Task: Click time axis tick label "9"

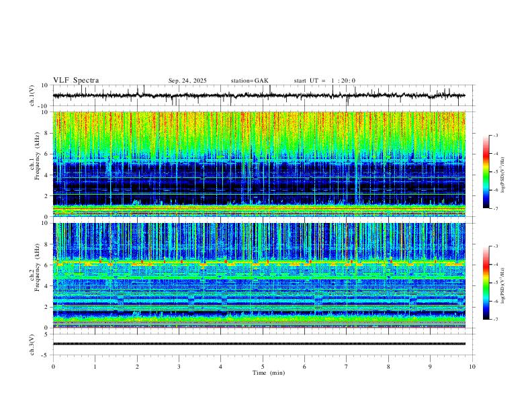Action: pos(430,367)
